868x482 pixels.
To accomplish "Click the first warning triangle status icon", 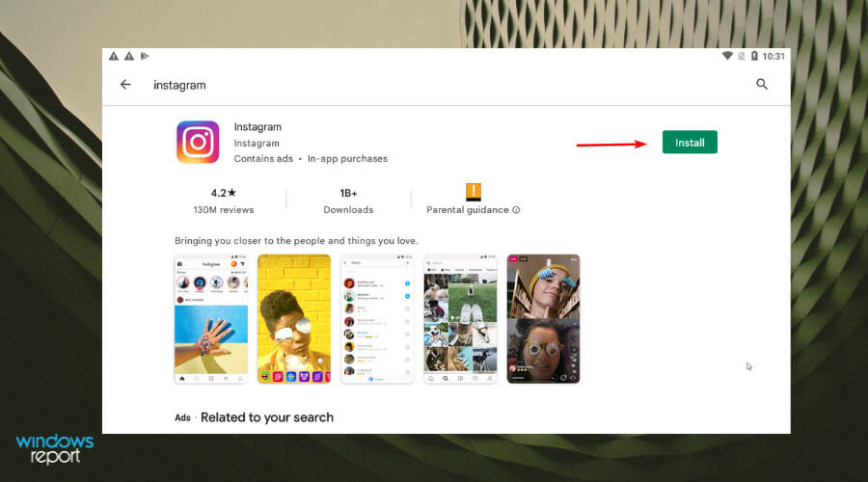I will tap(114, 56).
